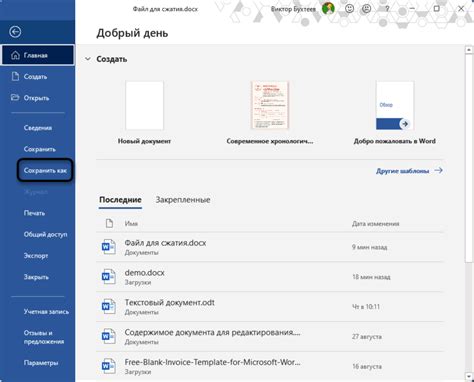The height and width of the screenshot is (382, 474).
Task: Click the home icon beside Главная
Action: (15, 55)
